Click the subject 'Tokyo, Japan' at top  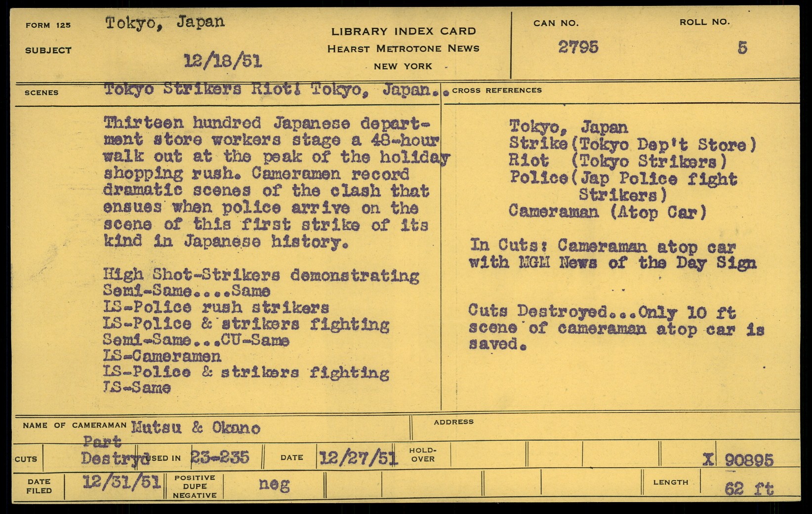[164, 23]
